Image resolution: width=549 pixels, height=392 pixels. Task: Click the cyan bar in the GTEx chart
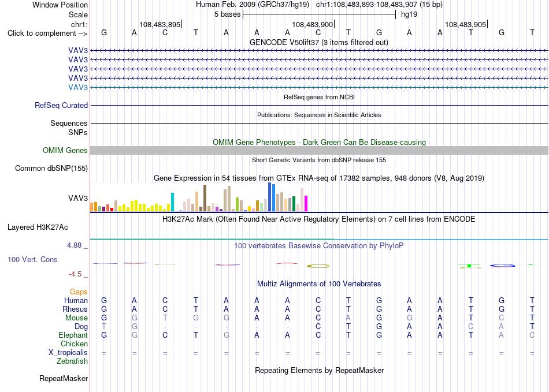(172, 202)
